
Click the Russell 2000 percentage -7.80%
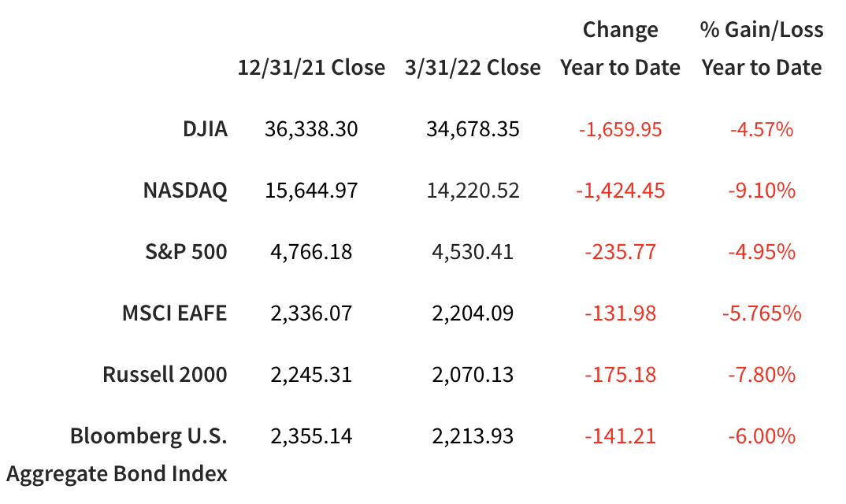[762, 375]
